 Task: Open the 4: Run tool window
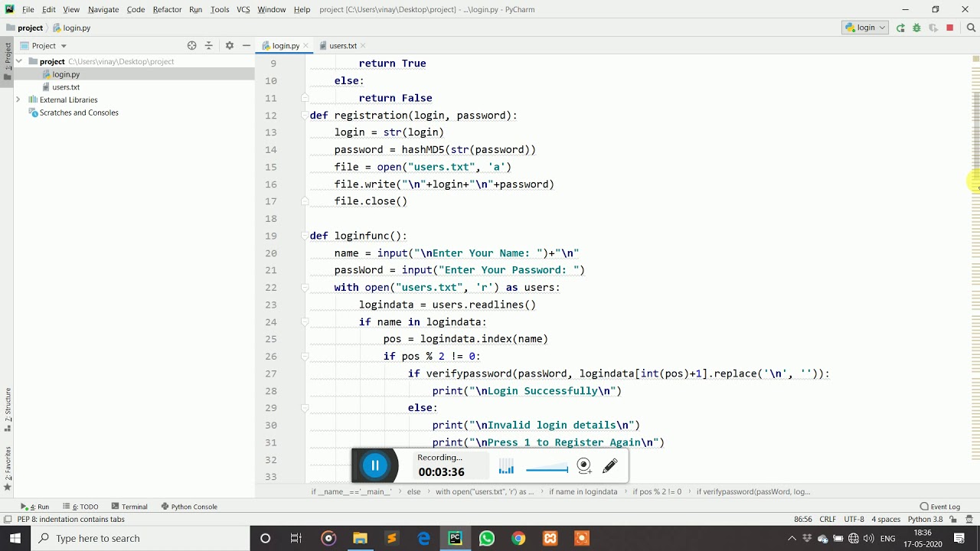(35, 507)
